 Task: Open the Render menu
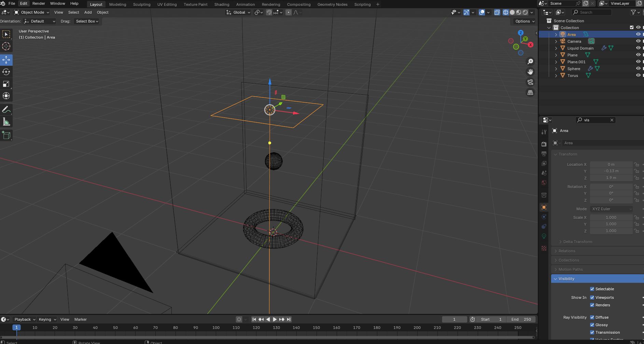click(39, 3)
